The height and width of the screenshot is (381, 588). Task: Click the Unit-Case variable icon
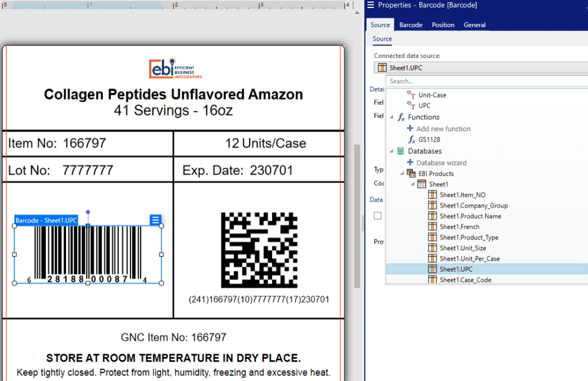[411, 95]
